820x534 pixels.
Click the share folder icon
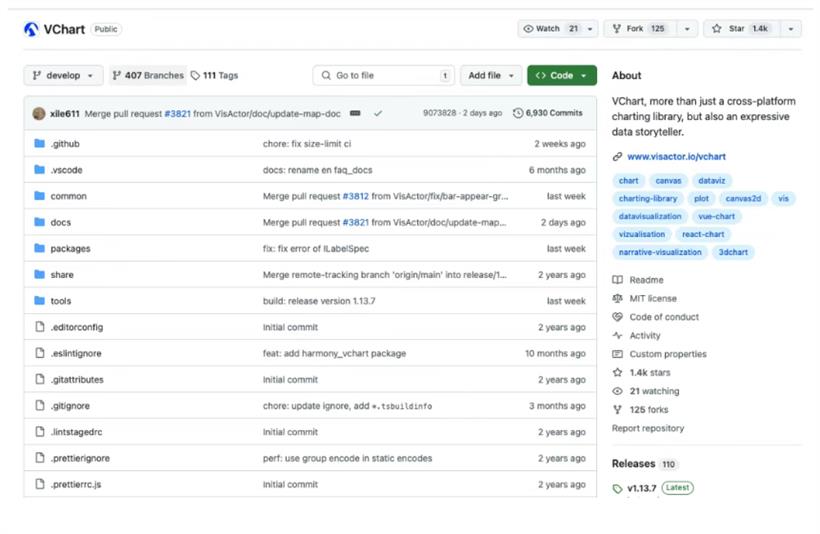(x=39, y=274)
